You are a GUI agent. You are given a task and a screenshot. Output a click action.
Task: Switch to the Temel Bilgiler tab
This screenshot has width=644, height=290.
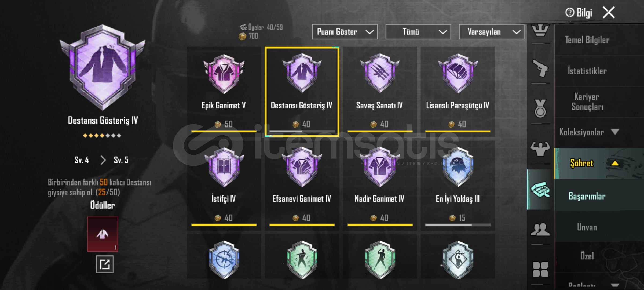587,40
